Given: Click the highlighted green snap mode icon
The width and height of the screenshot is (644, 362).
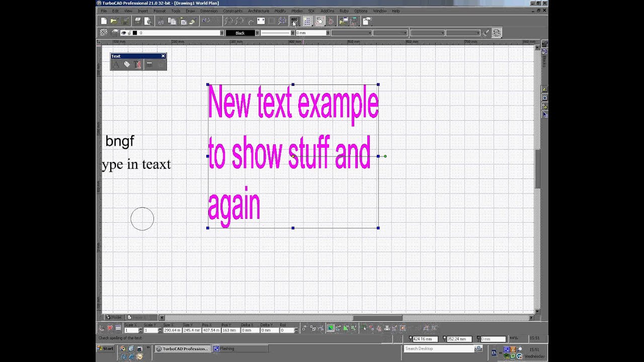Looking at the screenshot, I should click(331, 328).
